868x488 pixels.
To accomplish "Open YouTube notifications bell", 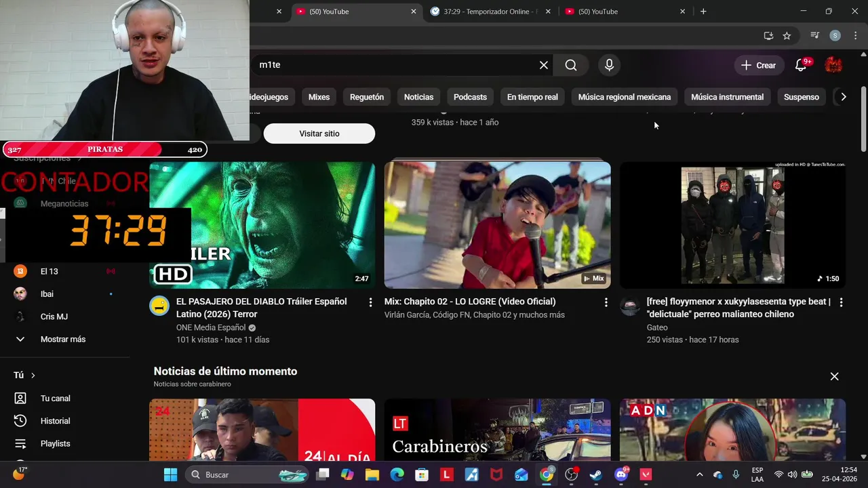I will (x=801, y=65).
